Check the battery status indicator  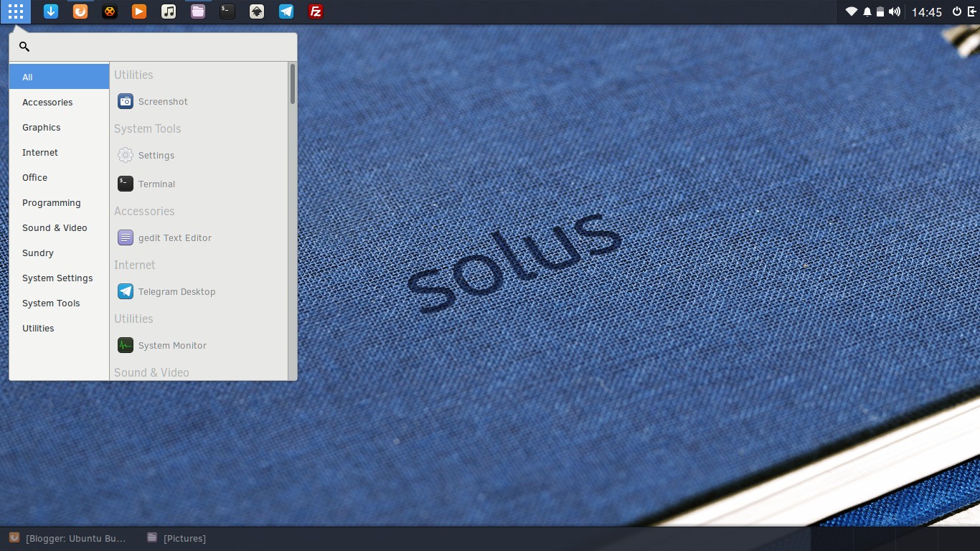pyautogui.click(x=880, y=11)
